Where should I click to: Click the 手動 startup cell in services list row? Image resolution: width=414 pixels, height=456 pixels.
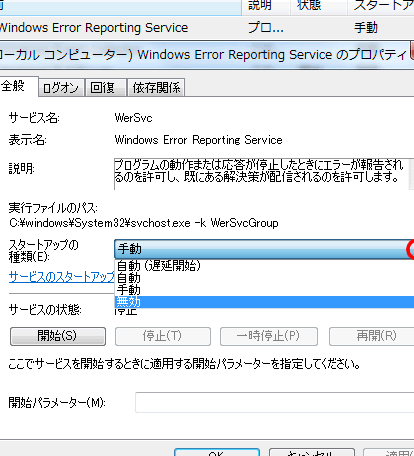coord(366,28)
